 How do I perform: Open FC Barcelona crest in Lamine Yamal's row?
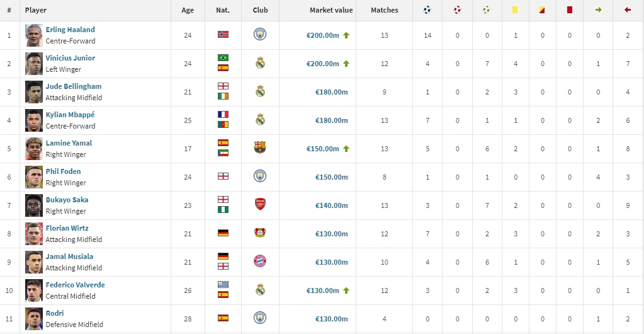point(260,148)
